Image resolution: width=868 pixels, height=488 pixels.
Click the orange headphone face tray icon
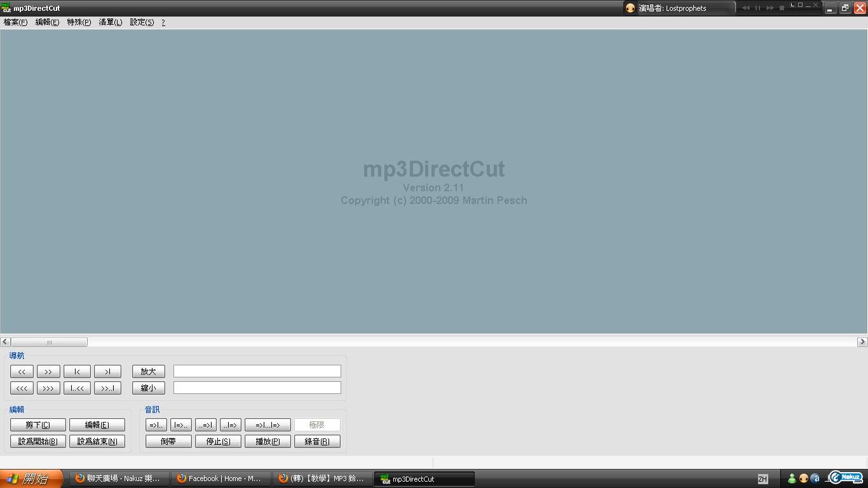click(x=803, y=478)
